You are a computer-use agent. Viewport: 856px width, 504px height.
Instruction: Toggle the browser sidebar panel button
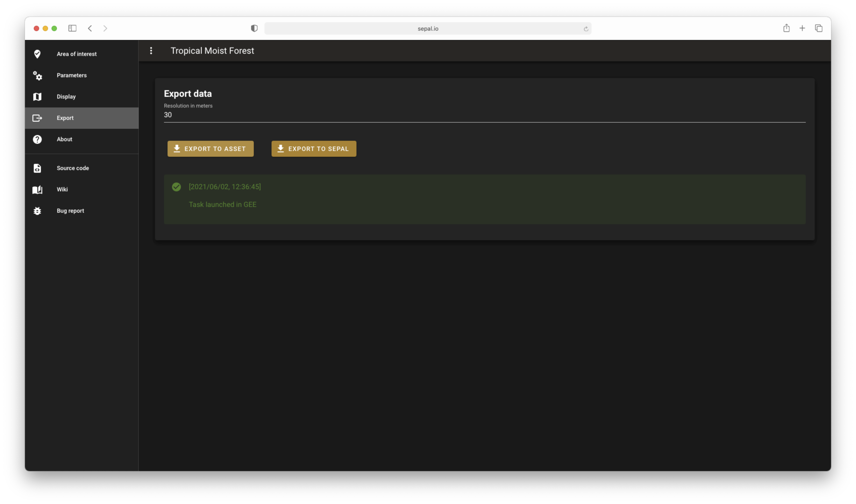point(72,28)
